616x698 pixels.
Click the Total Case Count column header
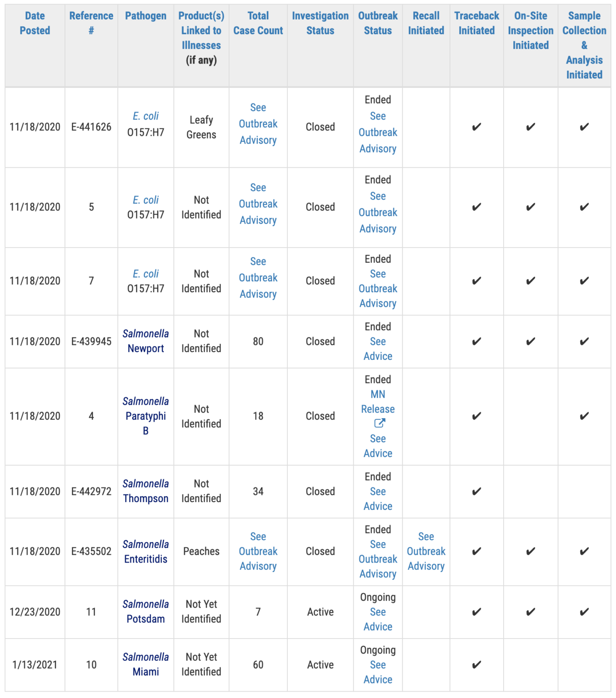click(258, 23)
